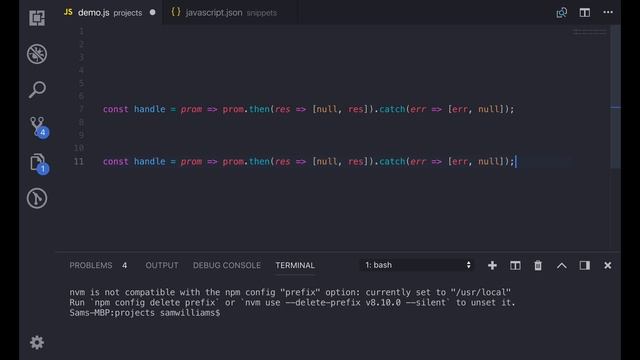Close the terminal panel
This screenshot has height=360, width=640.
coord(608,265)
